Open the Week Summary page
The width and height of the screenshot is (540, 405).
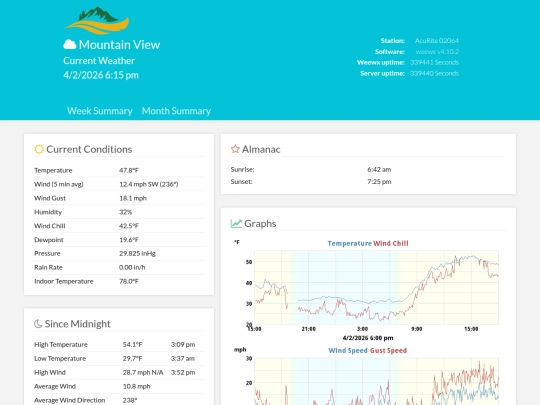100,111
